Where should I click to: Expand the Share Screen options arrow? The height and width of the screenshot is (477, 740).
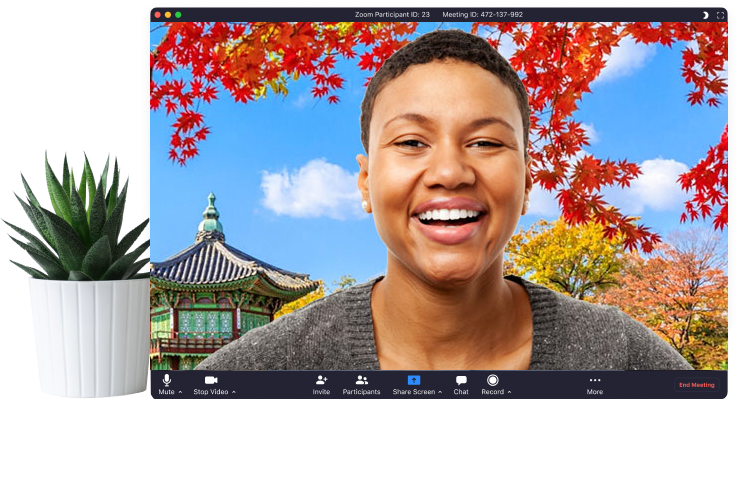(x=440, y=392)
